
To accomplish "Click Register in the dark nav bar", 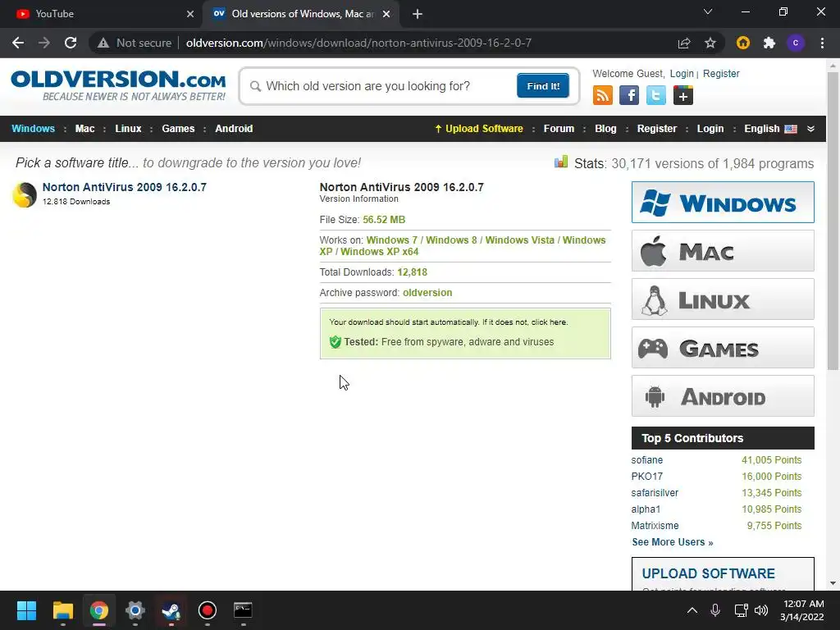I will tap(657, 129).
